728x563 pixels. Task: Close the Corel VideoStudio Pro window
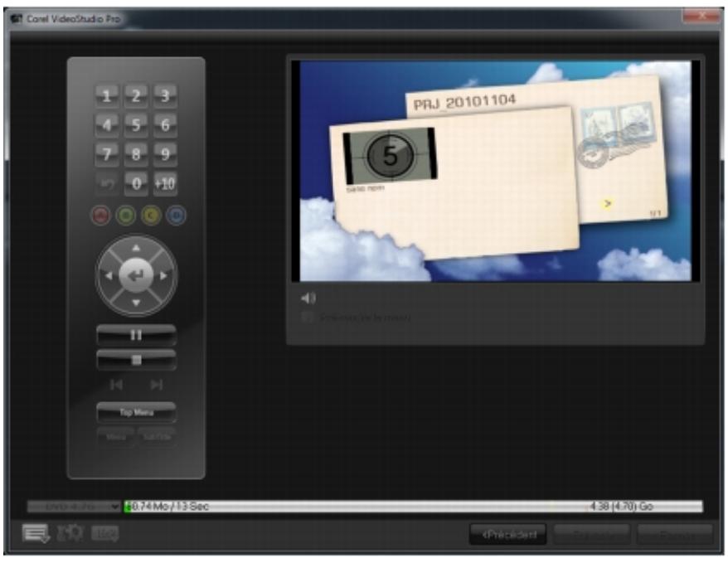click(701, 17)
